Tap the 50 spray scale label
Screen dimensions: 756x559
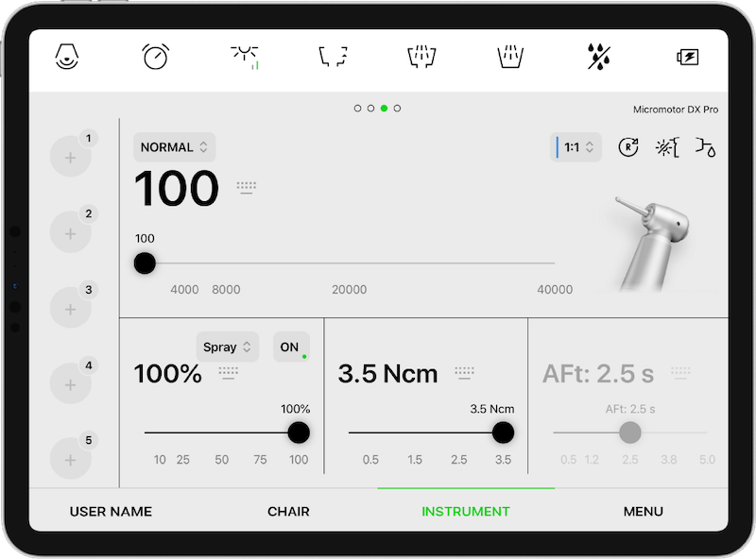point(222,459)
